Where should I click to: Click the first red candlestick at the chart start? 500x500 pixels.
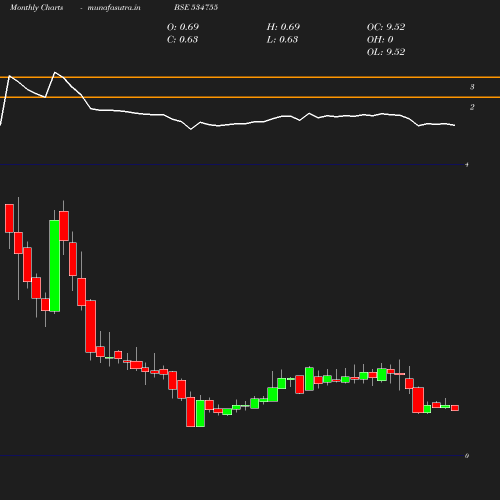coord(9,218)
